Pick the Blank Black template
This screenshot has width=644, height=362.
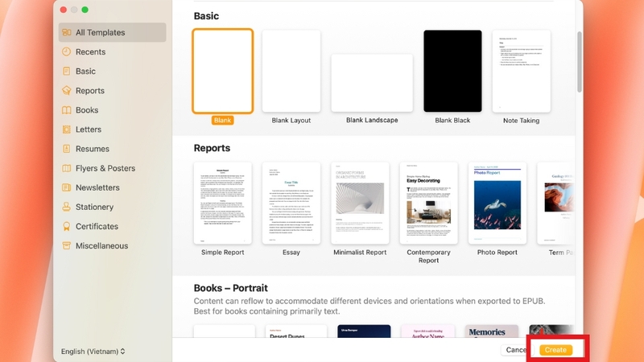point(452,71)
